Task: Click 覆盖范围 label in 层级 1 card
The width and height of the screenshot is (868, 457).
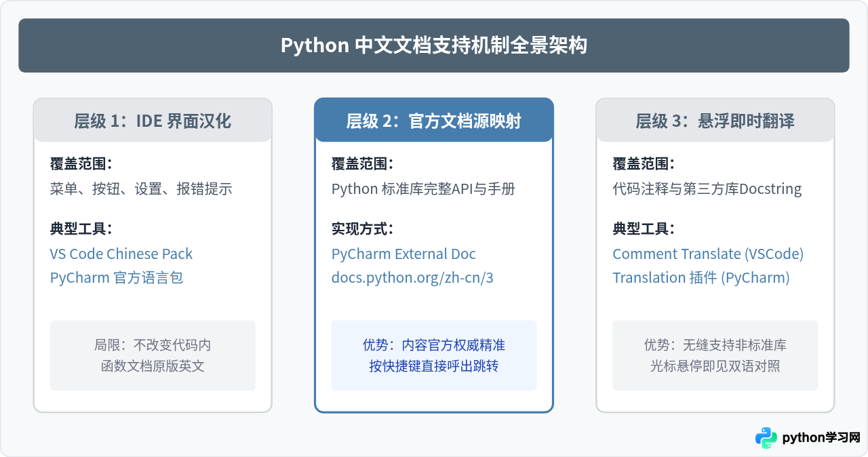Action: point(81,163)
